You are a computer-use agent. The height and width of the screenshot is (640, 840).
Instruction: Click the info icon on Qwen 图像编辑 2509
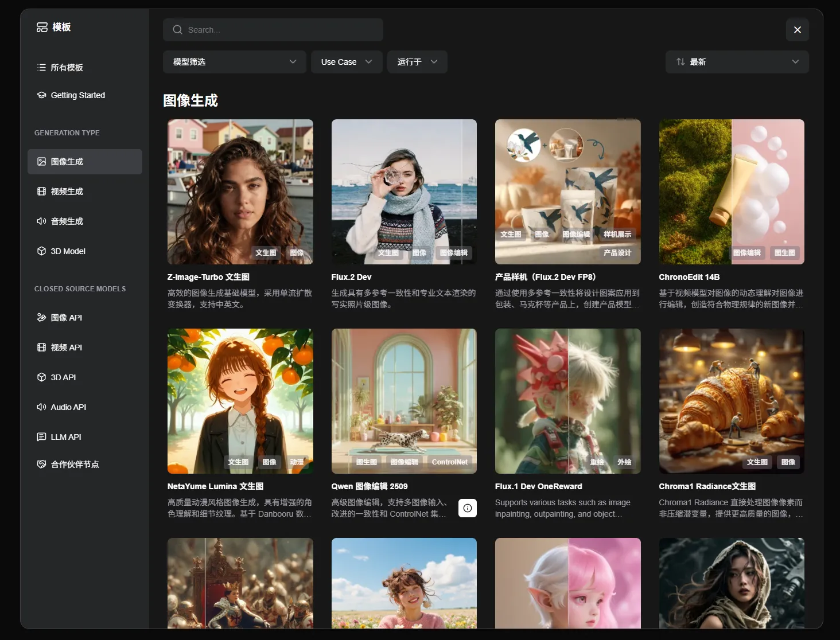coord(468,508)
